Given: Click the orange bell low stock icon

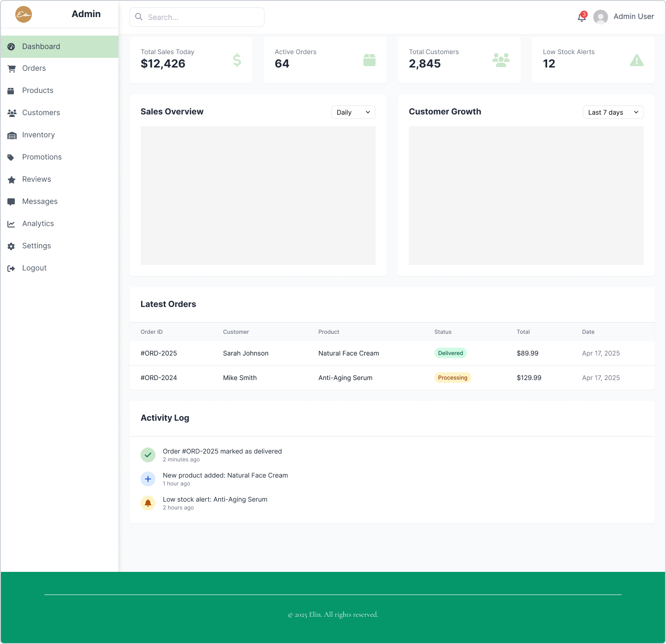Looking at the screenshot, I should point(148,503).
